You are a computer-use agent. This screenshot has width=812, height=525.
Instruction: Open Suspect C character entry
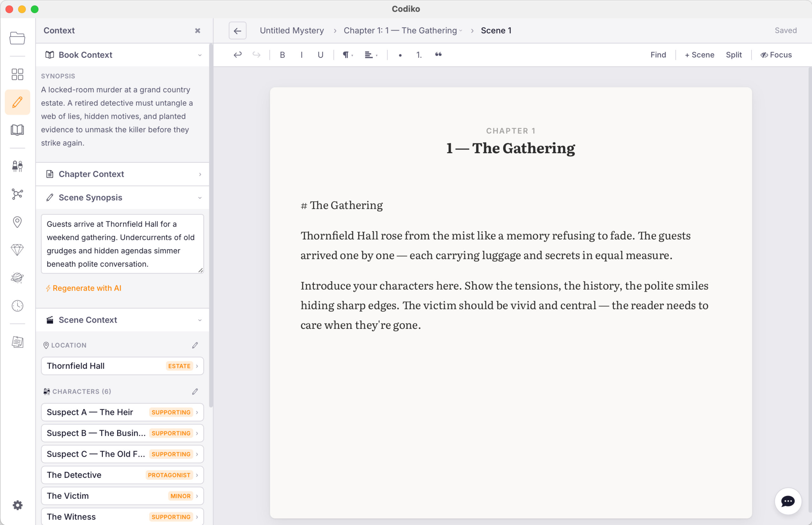click(x=122, y=454)
